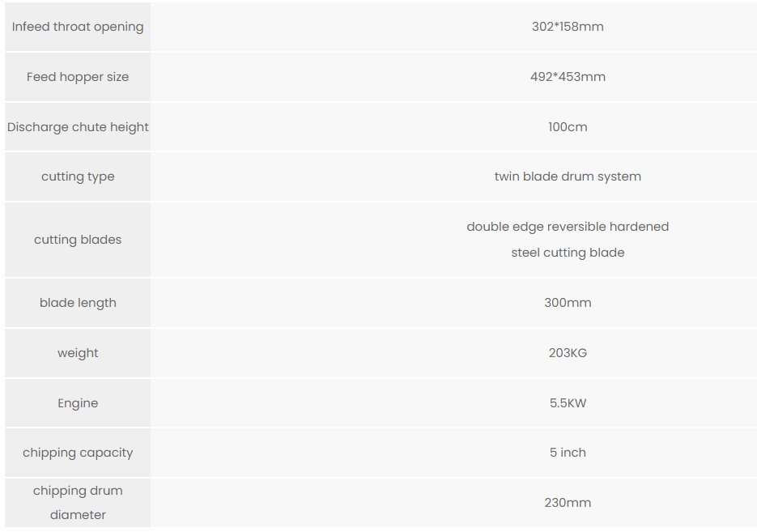Select the 100cm value
Screen dimensions: 757x532
click(568, 127)
